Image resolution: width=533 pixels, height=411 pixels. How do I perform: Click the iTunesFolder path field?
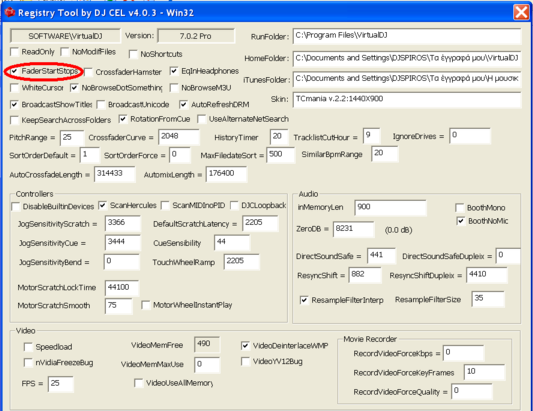coord(407,79)
